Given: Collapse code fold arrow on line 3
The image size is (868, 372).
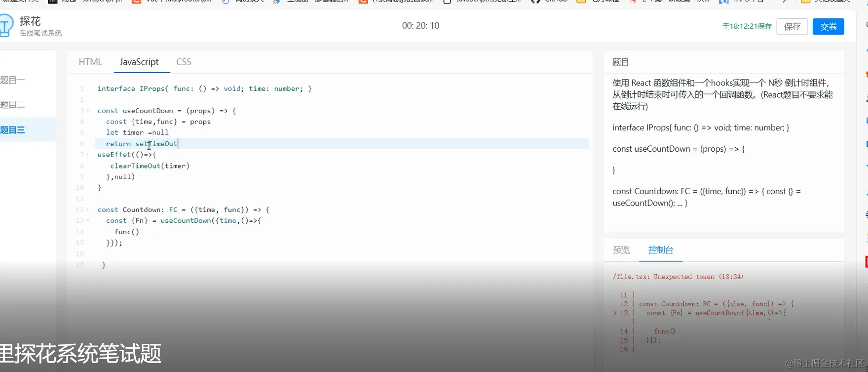Looking at the screenshot, I should pos(88,111).
